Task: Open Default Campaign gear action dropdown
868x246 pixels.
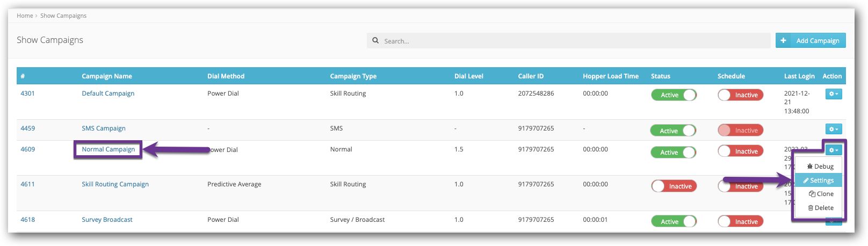Action: click(833, 94)
